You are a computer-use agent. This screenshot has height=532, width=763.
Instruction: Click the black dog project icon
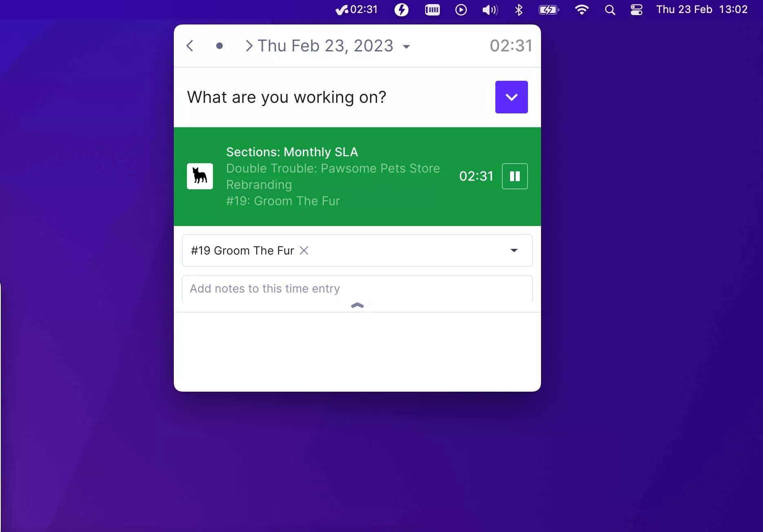tap(200, 176)
